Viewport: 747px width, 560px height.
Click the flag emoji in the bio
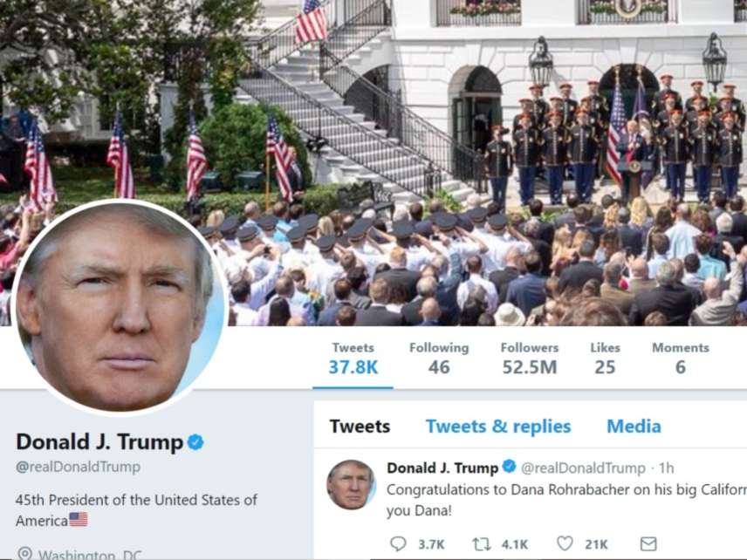tap(79, 520)
